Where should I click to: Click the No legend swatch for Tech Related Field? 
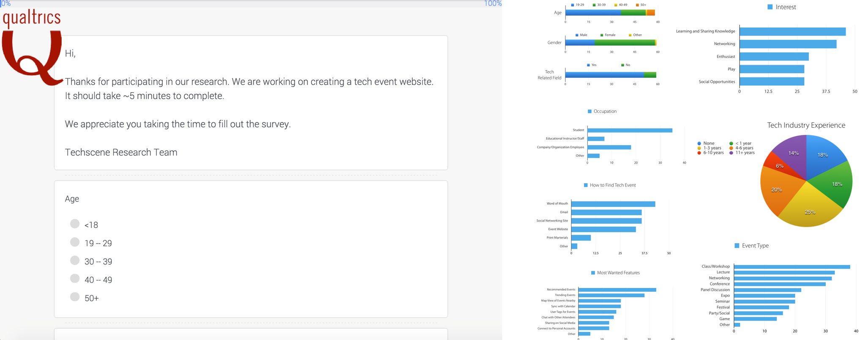[622, 65]
